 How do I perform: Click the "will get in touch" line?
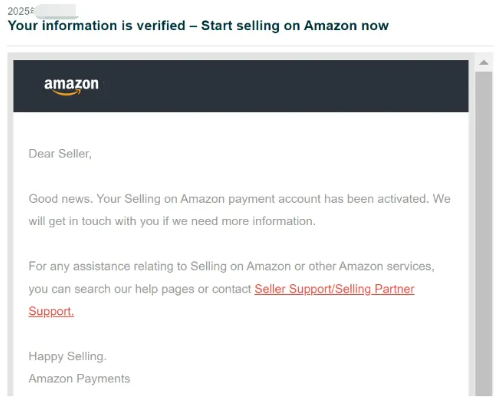(172, 221)
